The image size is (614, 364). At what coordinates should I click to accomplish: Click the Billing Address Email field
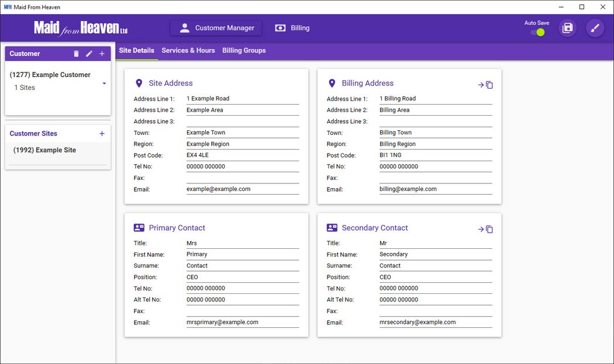pyautogui.click(x=435, y=189)
